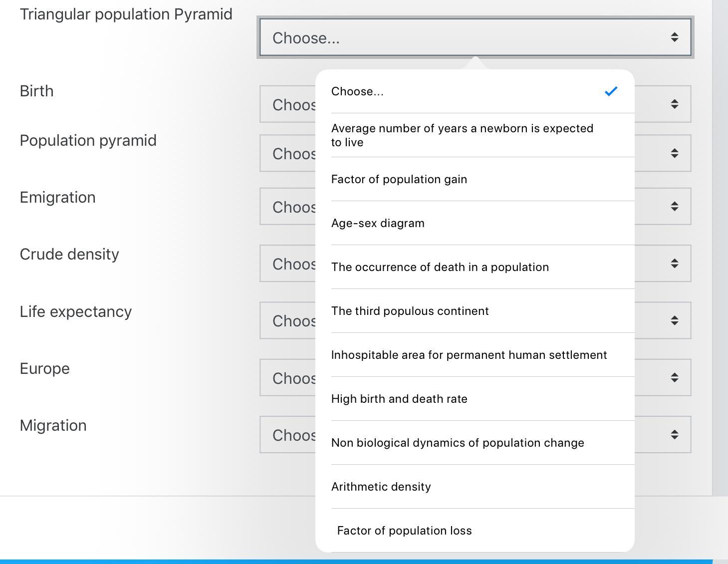Pick 'High birth and death rate' option

(399, 399)
